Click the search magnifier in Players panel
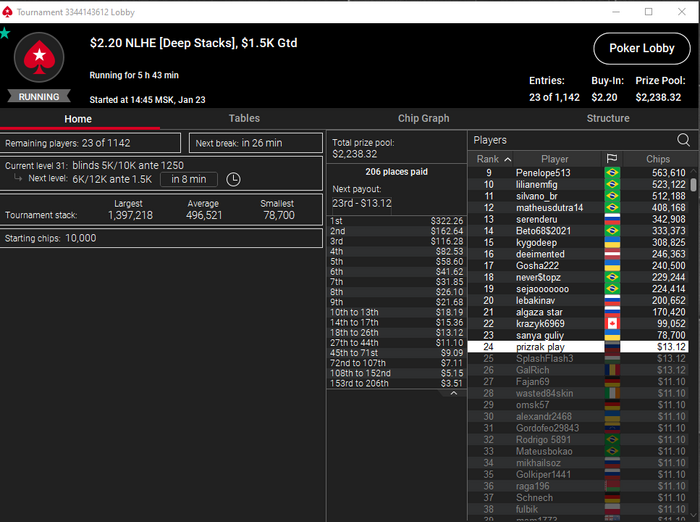This screenshot has width=700, height=522. click(683, 140)
